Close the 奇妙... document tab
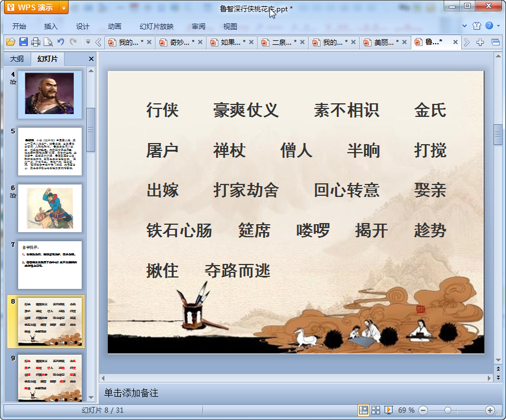The image size is (506, 420). tap(200, 42)
